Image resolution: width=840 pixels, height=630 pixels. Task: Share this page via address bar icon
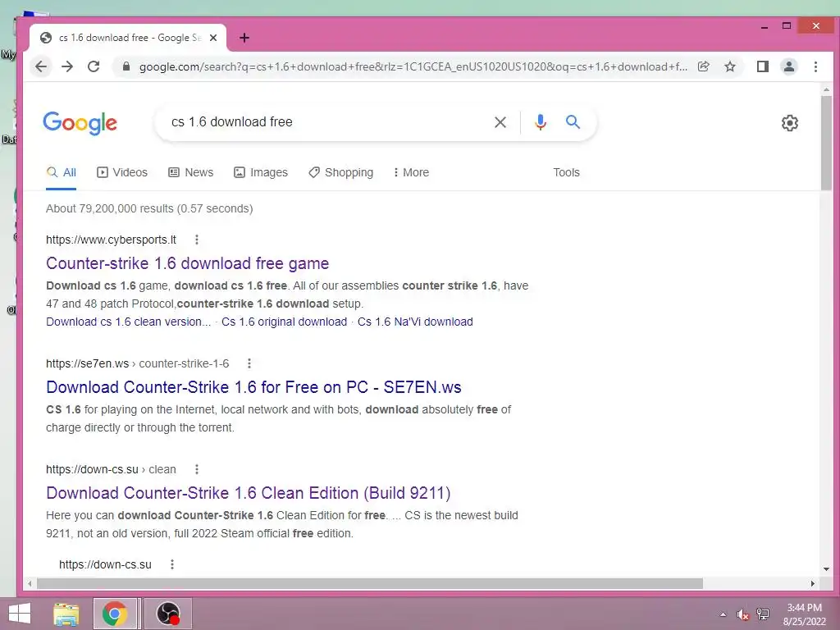(x=703, y=66)
